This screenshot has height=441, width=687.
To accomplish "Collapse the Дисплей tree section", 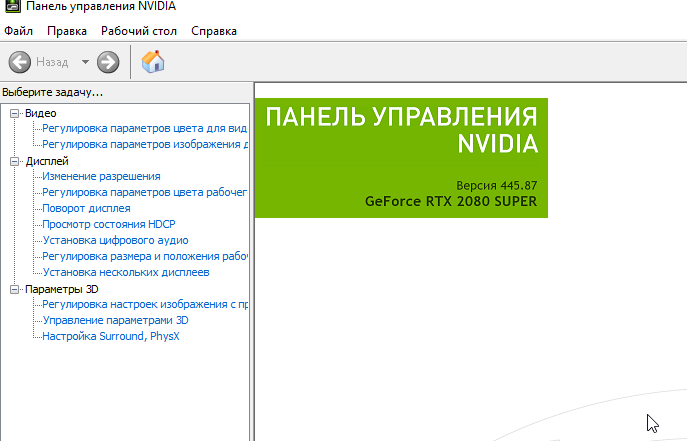I will click(14, 162).
